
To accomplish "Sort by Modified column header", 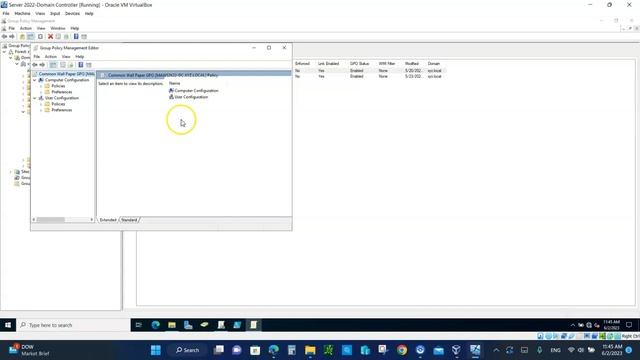I will pos(412,64).
